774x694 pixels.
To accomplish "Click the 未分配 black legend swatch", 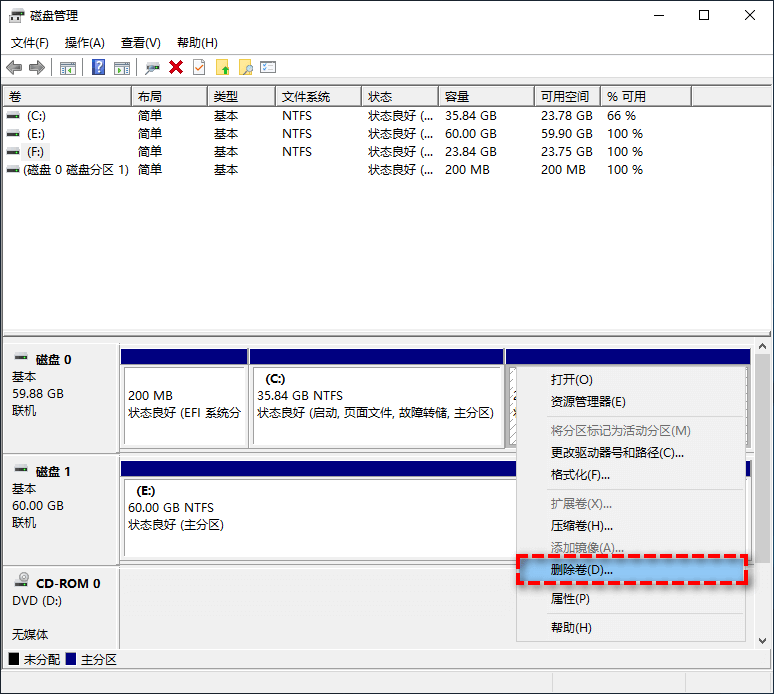I will [14, 659].
